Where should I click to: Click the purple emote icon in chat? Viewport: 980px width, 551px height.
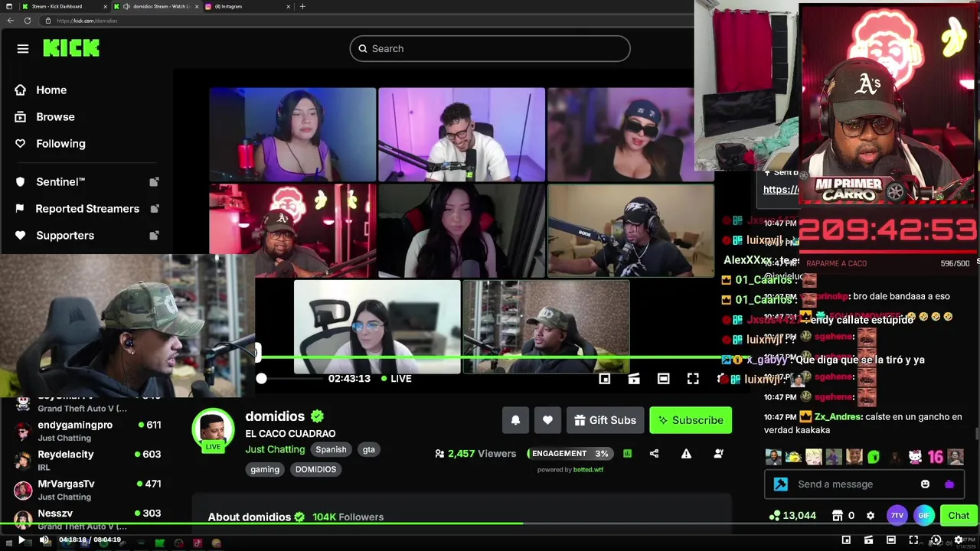tap(949, 484)
